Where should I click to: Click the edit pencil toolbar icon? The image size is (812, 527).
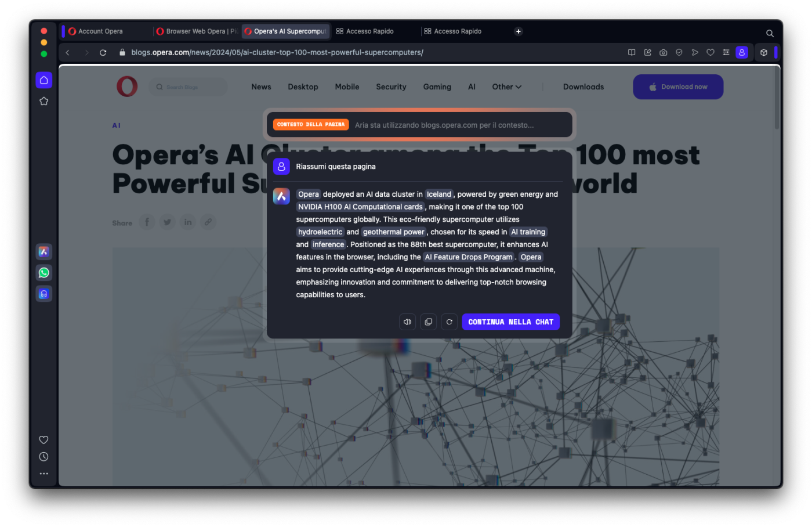click(x=648, y=52)
